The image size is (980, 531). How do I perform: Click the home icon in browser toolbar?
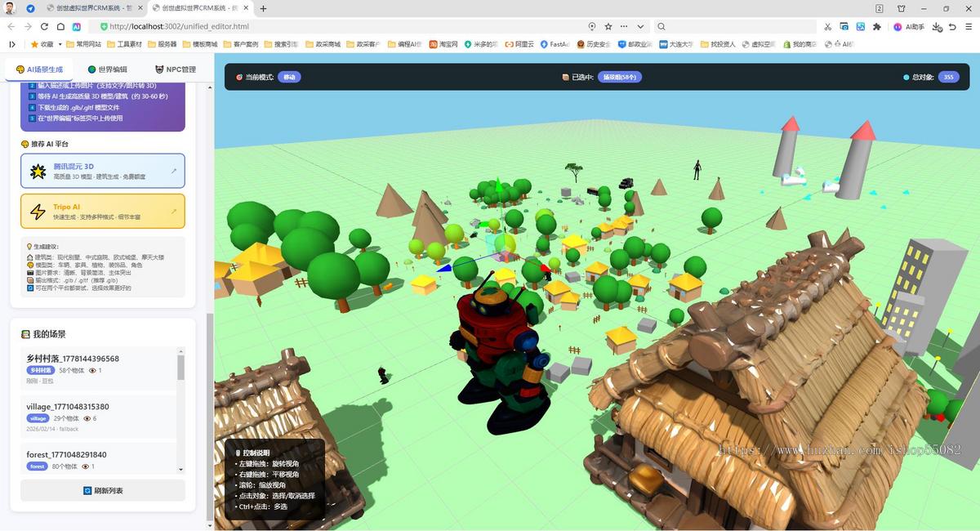[60, 27]
